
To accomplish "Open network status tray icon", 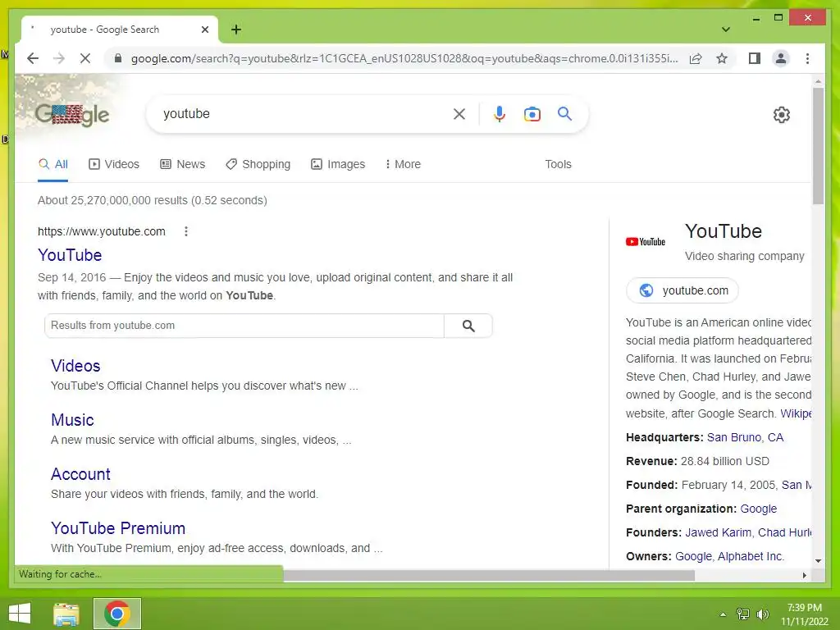I will (x=743, y=614).
